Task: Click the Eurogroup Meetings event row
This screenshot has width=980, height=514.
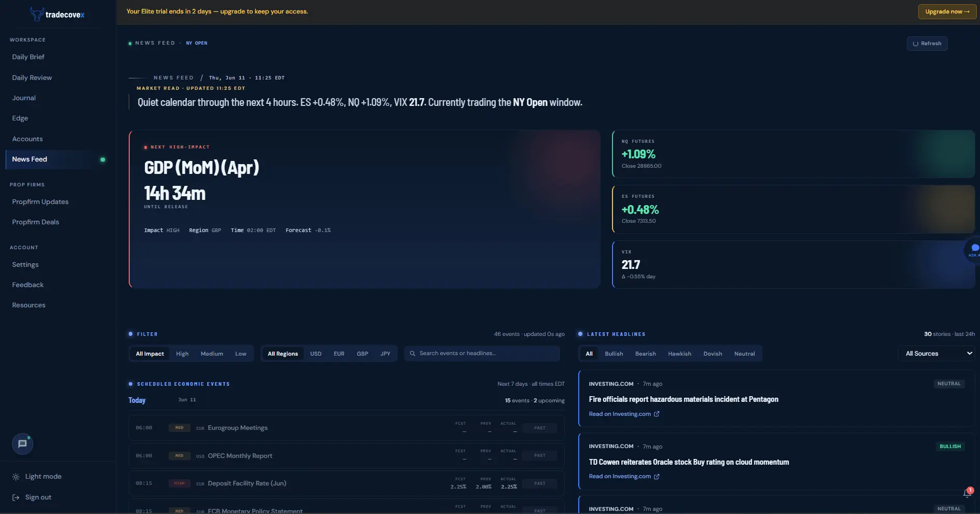Action: [x=346, y=428]
